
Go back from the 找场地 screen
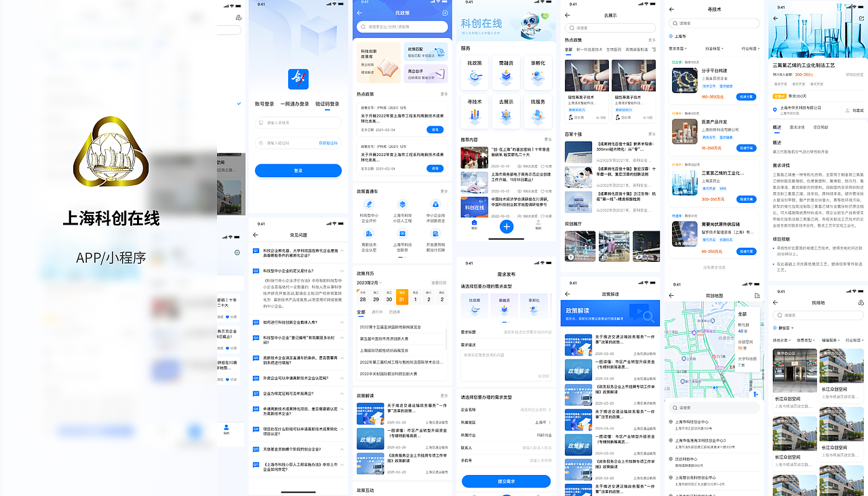776,303
